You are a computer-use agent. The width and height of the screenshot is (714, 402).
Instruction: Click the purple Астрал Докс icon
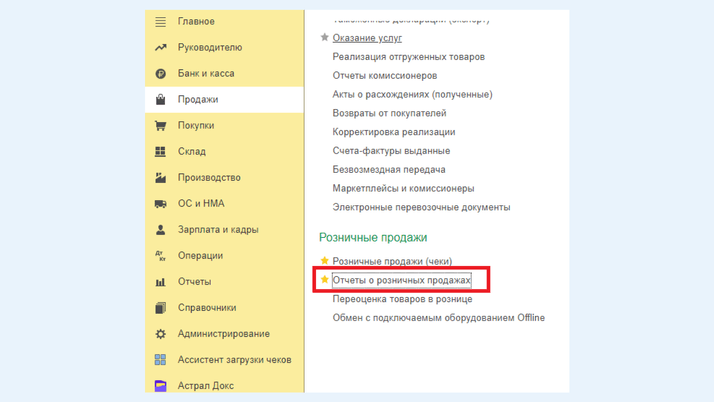(160, 386)
